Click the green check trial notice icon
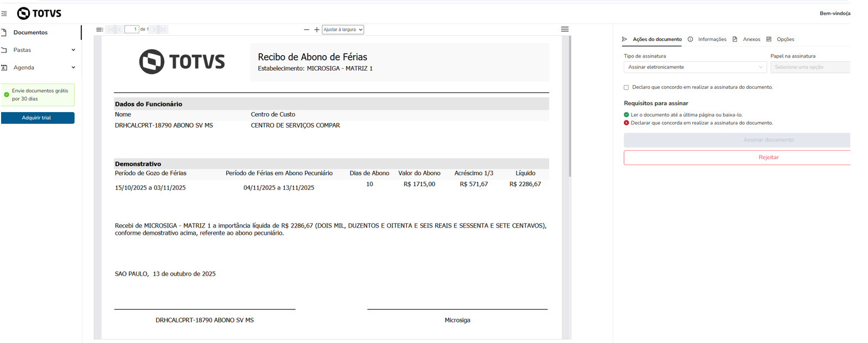The height and width of the screenshot is (343, 868). 7,94
